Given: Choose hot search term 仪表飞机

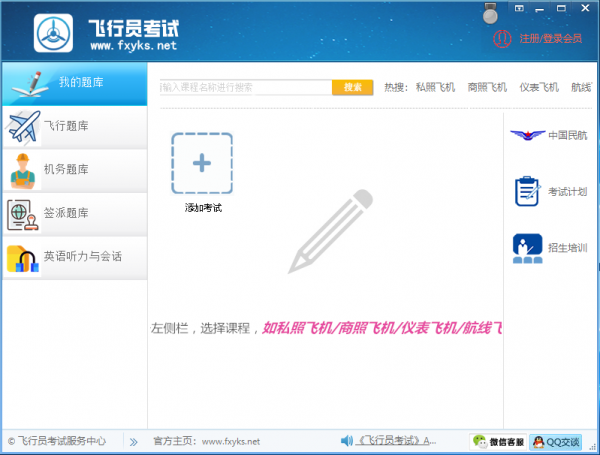Looking at the screenshot, I should coord(539,88).
